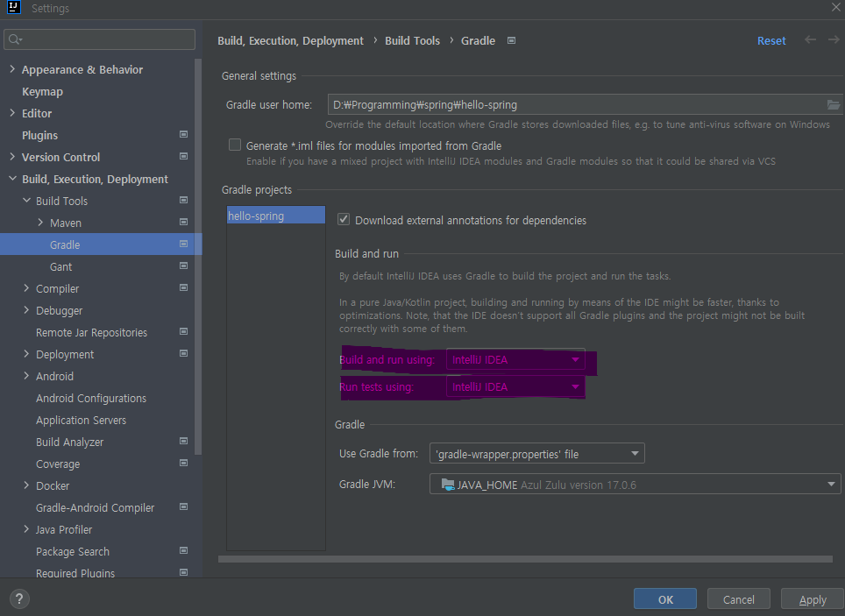
Task: Confirm settings with OK button
Action: (x=665, y=599)
